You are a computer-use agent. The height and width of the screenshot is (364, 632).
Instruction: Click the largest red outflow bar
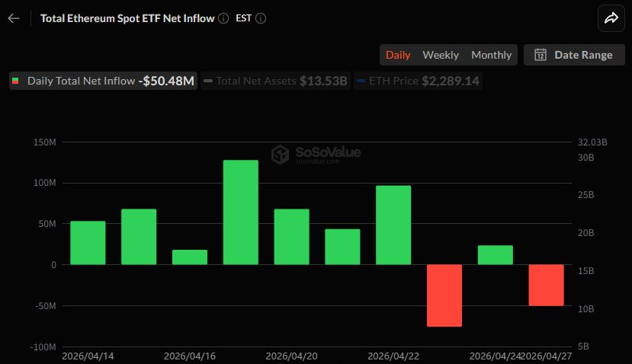[x=444, y=295]
